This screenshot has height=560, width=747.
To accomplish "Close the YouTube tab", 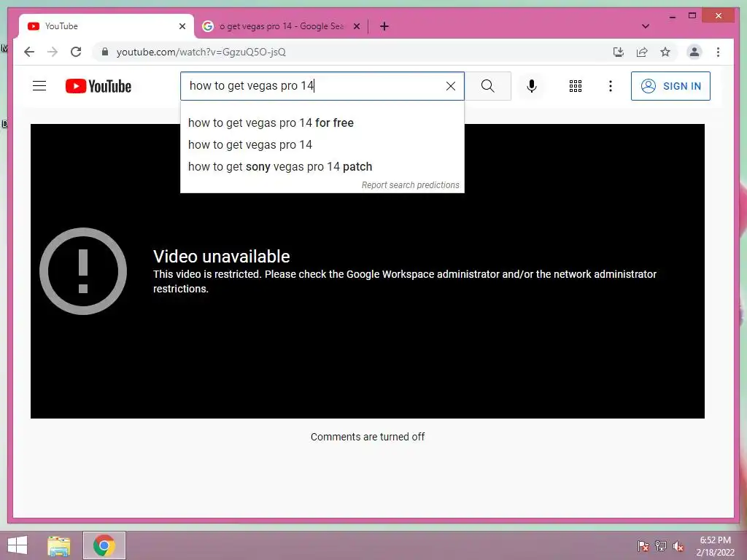I will coord(182,26).
